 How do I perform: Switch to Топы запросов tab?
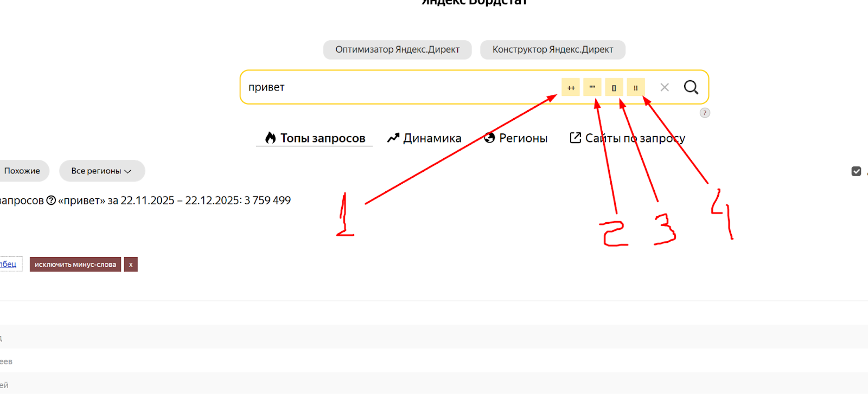click(x=315, y=138)
